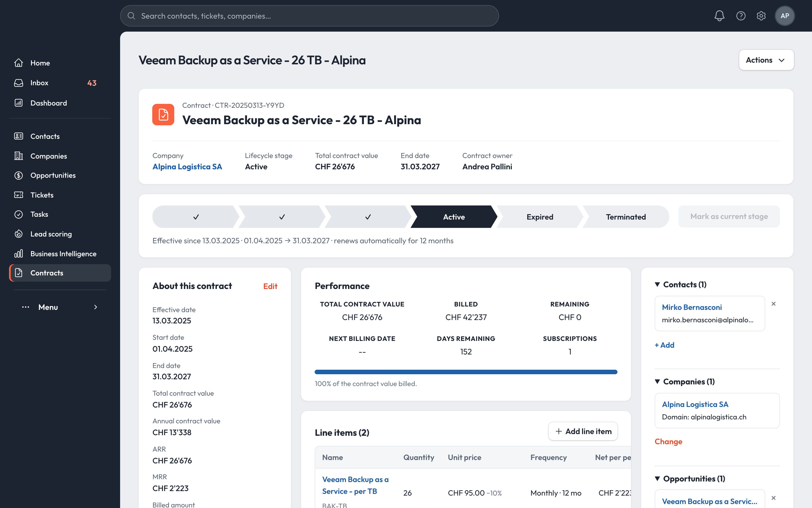Open Alpina Logistica SA company card link
Screen dimensions: 812x508
pyautogui.click(x=695, y=404)
